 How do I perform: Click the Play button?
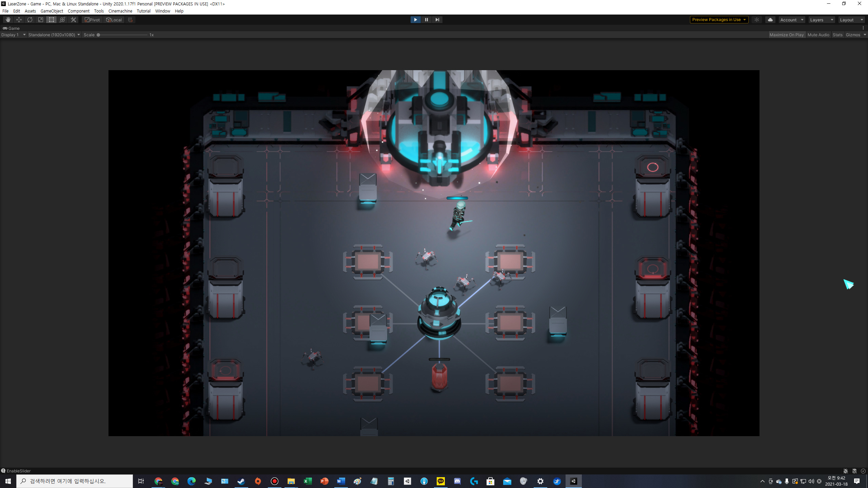415,20
